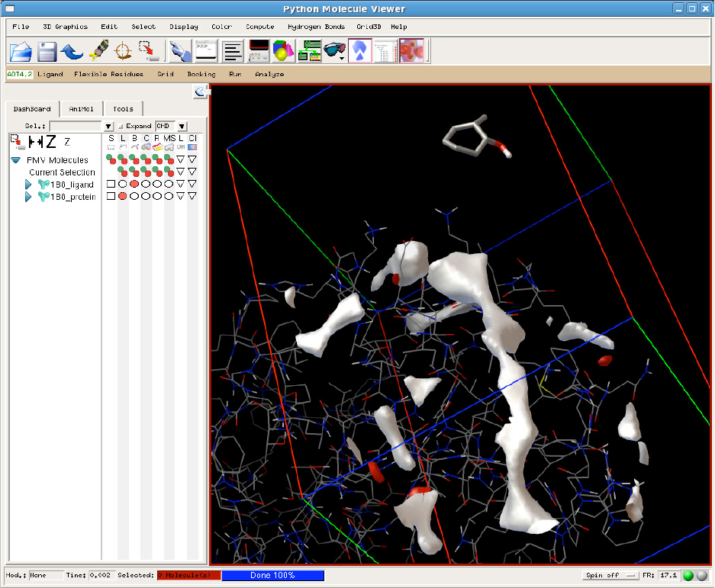Collapse the PMV Molecules tree node
This screenshot has height=588, width=715.
click(15, 160)
